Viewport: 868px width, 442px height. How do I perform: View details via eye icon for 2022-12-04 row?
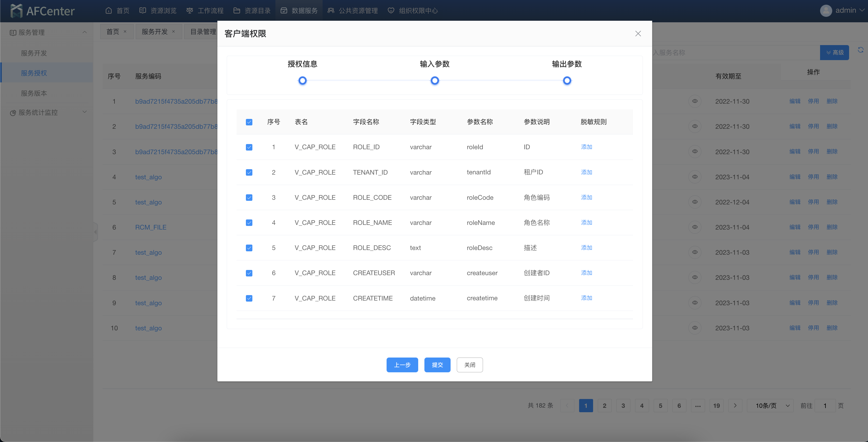pyautogui.click(x=695, y=202)
